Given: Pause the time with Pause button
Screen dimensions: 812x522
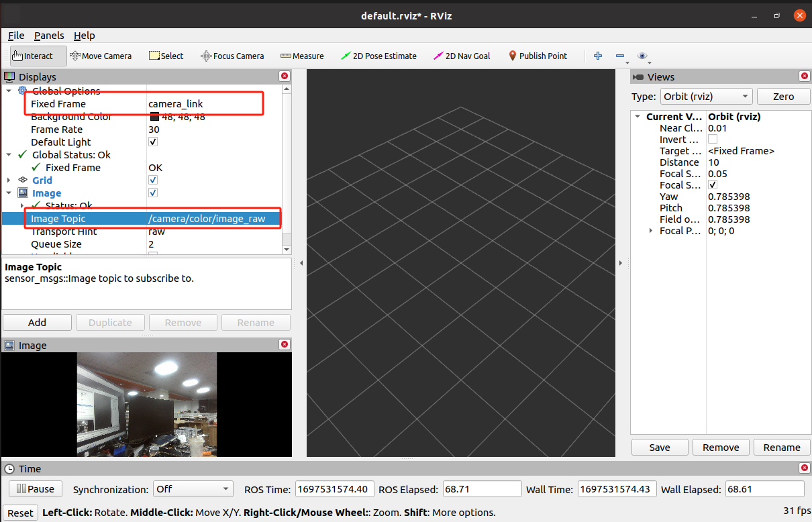Looking at the screenshot, I should point(36,489).
